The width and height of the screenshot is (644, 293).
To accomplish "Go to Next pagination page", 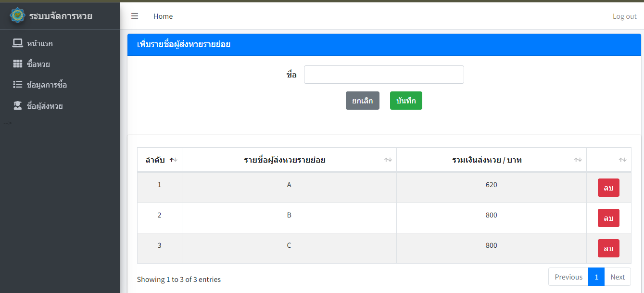I will coord(618,277).
